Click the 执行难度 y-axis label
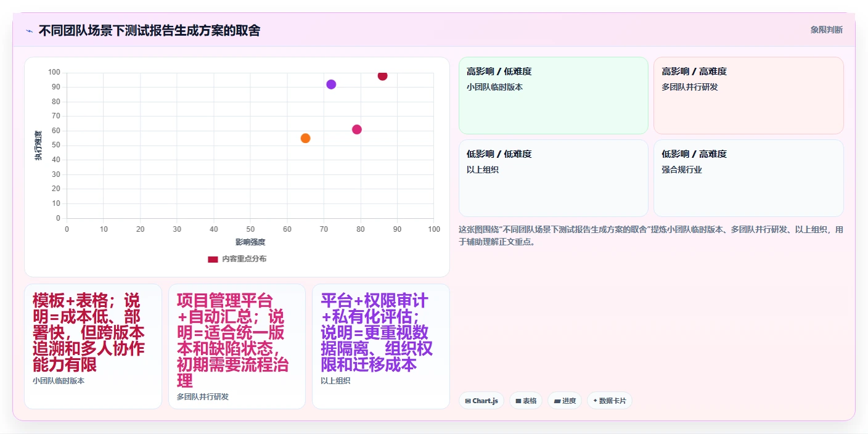Image resolution: width=868 pixels, height=434 pixels. (38, 145)
